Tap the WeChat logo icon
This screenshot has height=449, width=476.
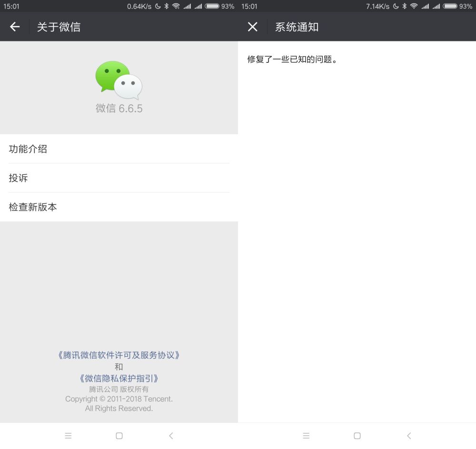(119, 80)
